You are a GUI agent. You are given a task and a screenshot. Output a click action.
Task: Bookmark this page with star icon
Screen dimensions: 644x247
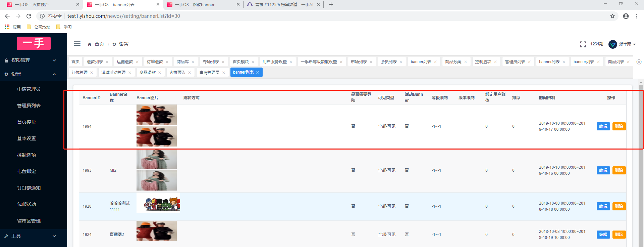612,16
